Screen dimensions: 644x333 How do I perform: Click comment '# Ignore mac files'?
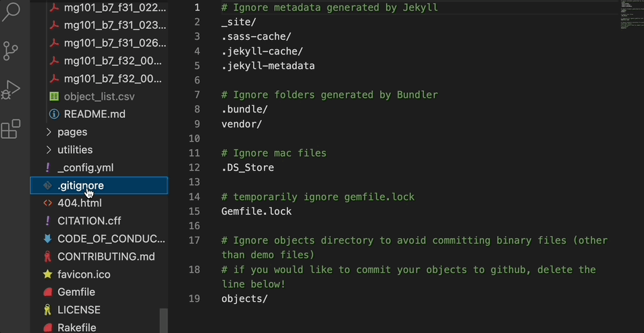coord(274,153)
